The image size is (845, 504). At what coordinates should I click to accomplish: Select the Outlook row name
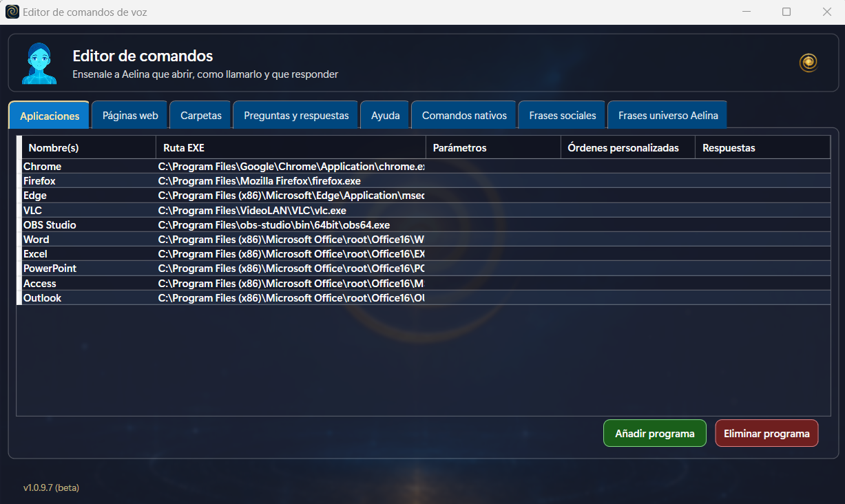[x=42, y=298]
